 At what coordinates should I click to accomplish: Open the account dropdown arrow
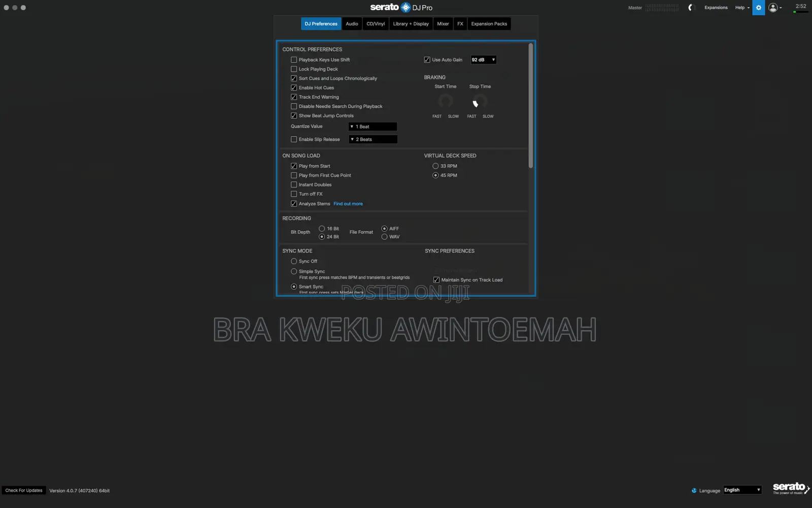pyautogui.click(x=781, y=8)
